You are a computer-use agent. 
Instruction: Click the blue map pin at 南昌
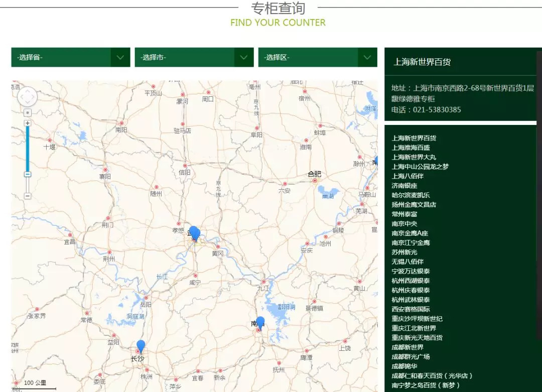[260, 322]
